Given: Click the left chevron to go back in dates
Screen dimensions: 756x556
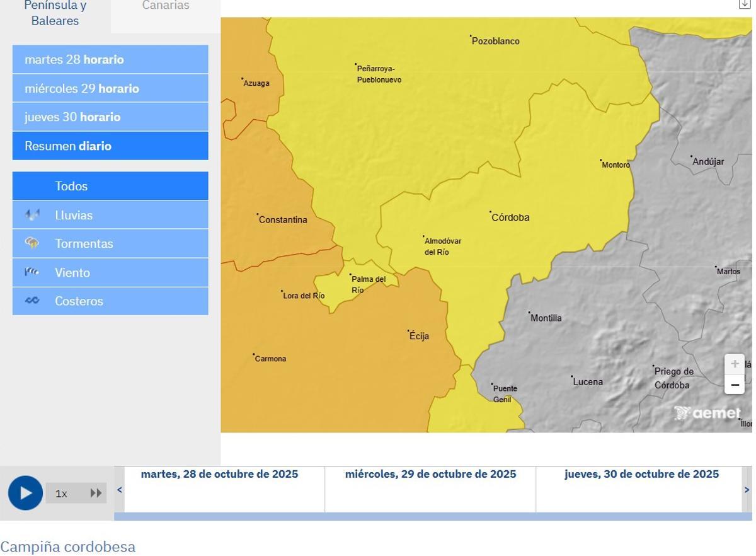Looking at the screenshot, I should tap(119, 489).
